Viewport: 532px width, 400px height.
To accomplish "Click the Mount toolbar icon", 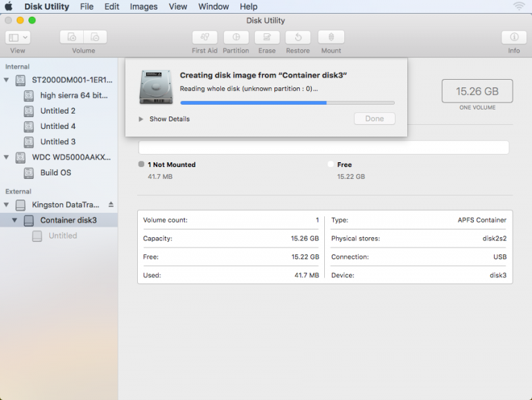I will coord(331,37).
